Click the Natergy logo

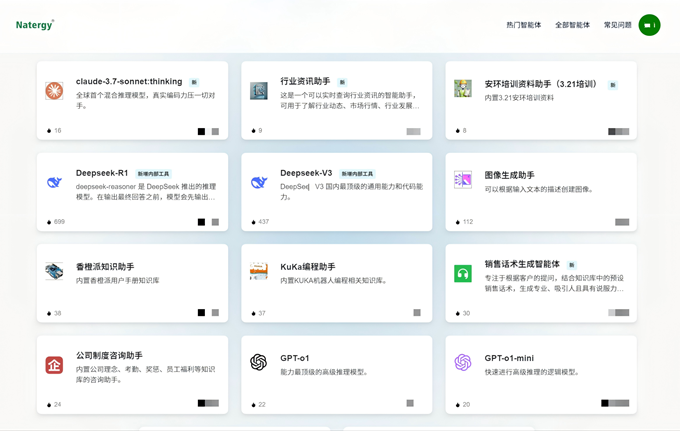(35, 24)
